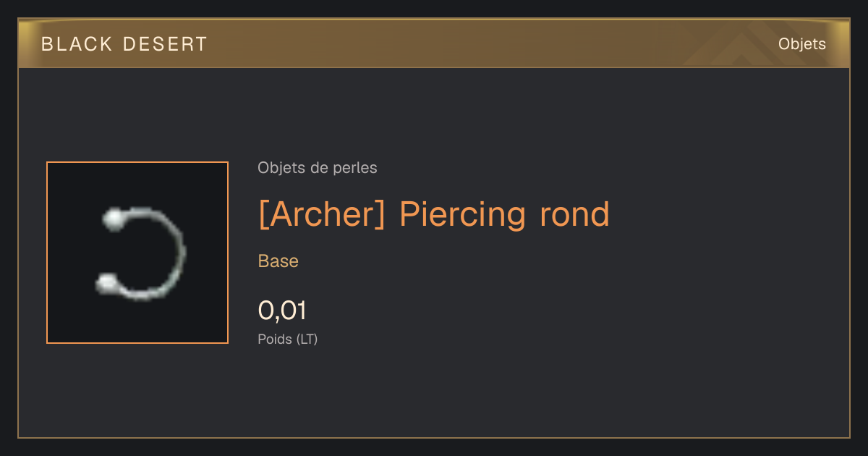
Task: Select the orange-framed item thumbnail
Action: point(137,253)
